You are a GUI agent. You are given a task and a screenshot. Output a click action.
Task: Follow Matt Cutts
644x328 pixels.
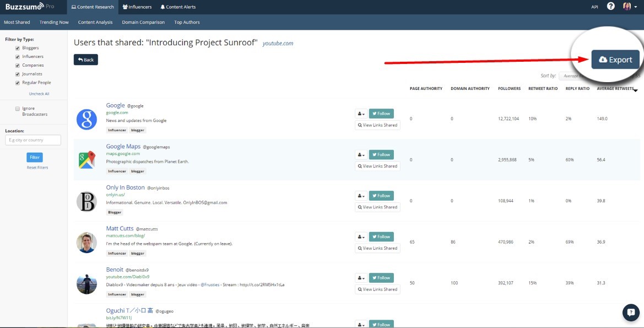381,237
